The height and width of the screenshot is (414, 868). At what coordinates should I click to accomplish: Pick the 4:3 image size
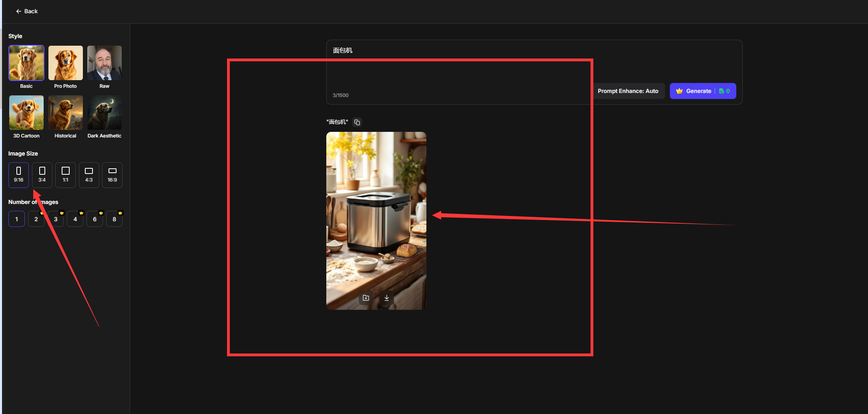89,175
